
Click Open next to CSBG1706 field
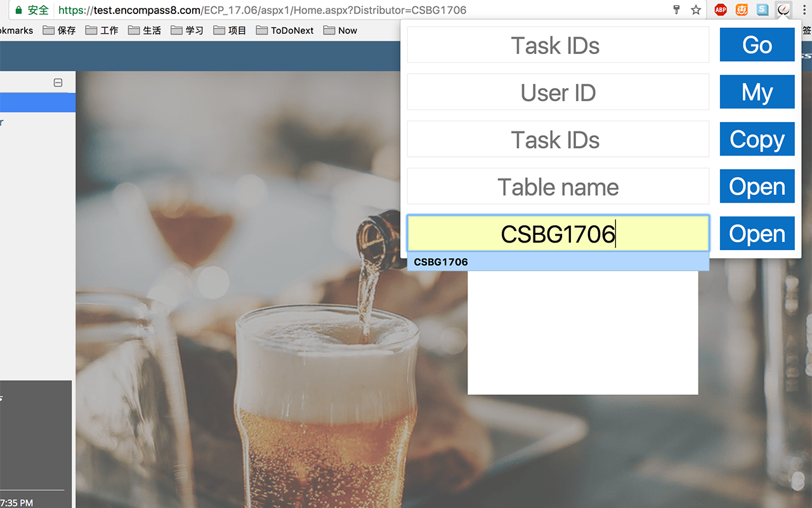pyautogui.click(x=757, y=233)
